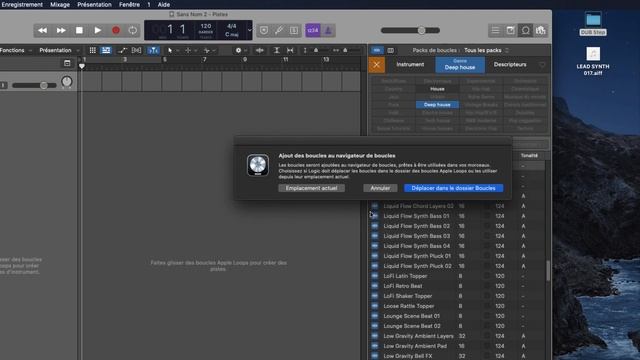
Task: Toggle the Solo button in the control bar
Action: [294, 31]
